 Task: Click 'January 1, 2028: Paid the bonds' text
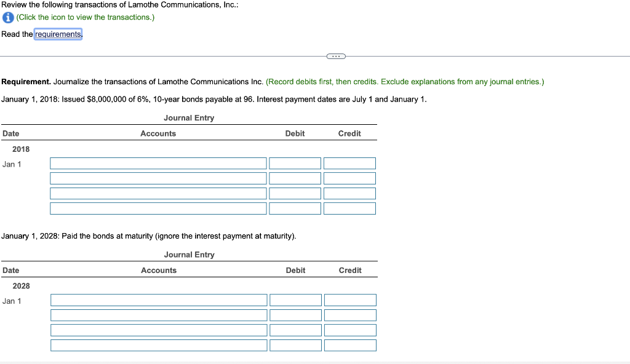click(149, 236)
